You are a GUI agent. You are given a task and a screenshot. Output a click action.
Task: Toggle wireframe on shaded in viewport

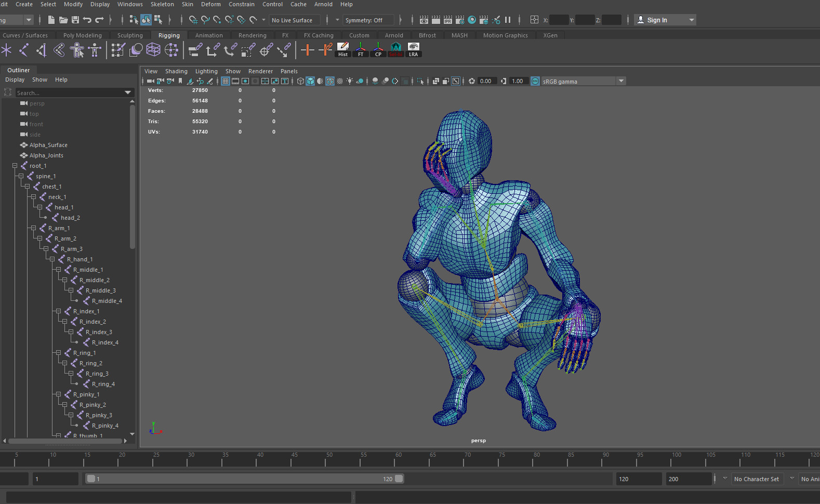click(x=330, y=81)
